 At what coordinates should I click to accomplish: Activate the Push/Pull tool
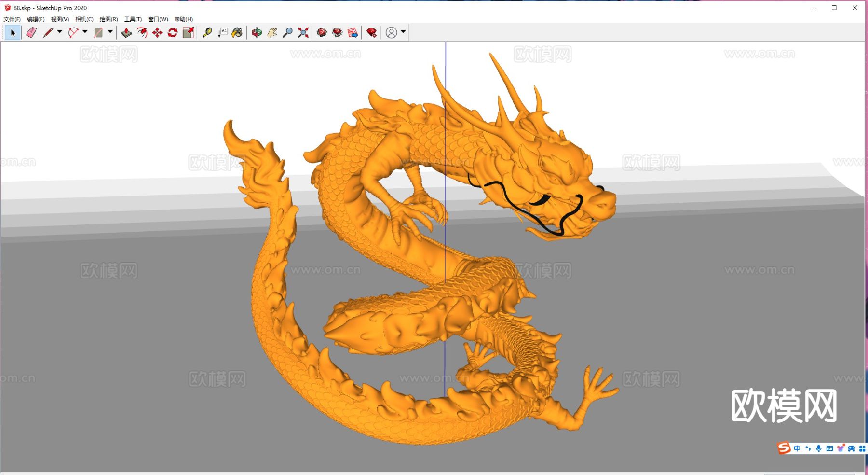126,32
